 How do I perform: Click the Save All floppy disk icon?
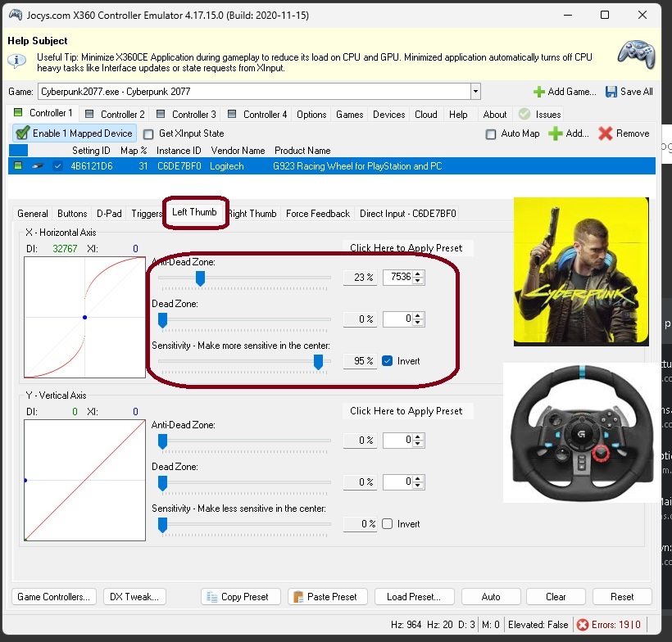[611, 92]
